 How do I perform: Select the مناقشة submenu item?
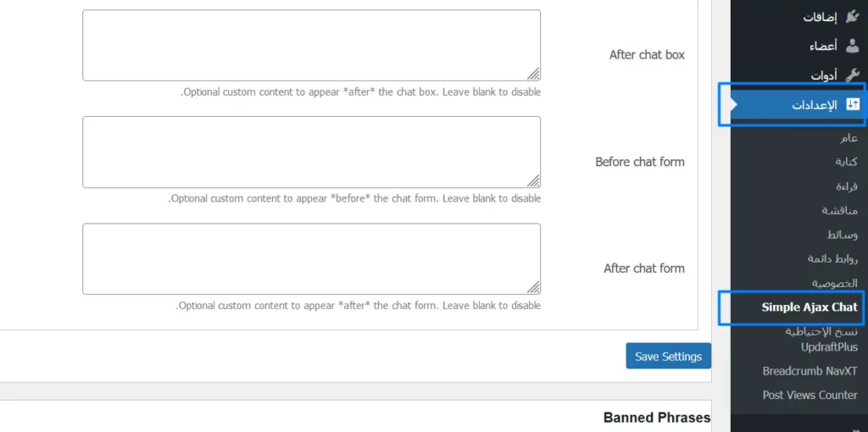[839, 210]
